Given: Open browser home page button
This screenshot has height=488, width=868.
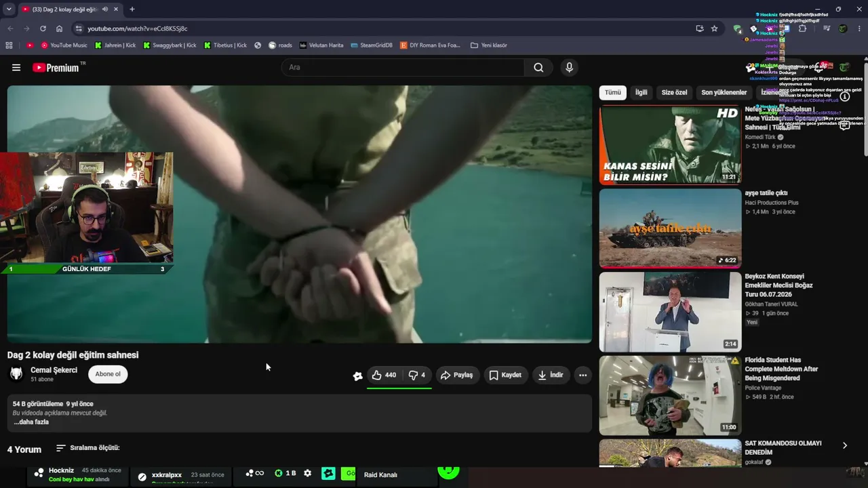Looking at the screenshot, I should [59, 28].
